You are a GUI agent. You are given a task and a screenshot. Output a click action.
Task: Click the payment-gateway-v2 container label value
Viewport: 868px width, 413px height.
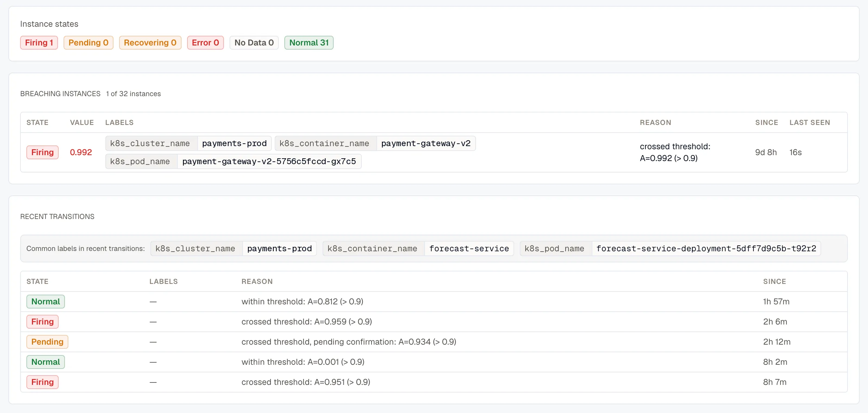(x=426, y=143)
